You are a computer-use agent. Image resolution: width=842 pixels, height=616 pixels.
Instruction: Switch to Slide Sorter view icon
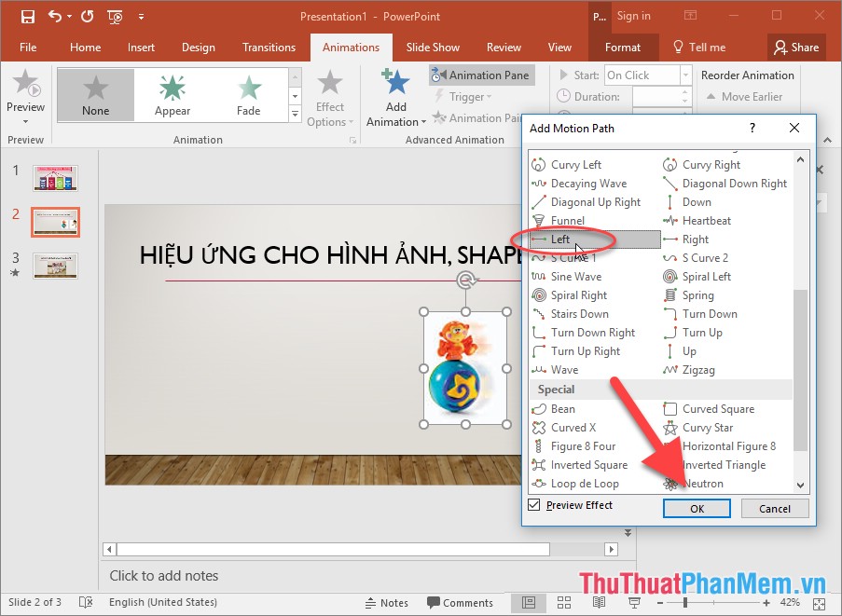563,602
